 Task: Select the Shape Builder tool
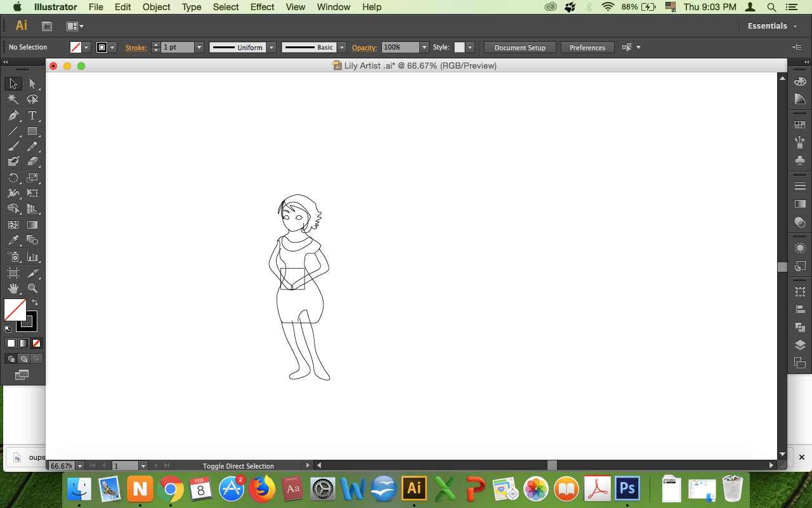click(x=13, y=208)
